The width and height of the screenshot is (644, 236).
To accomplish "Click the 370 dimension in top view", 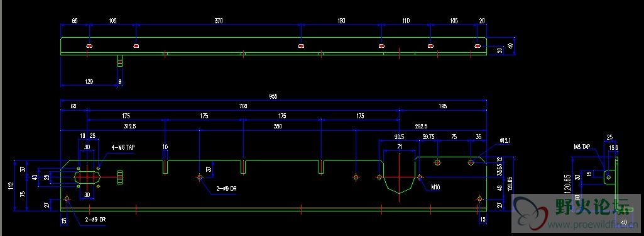I will point(219,21).
